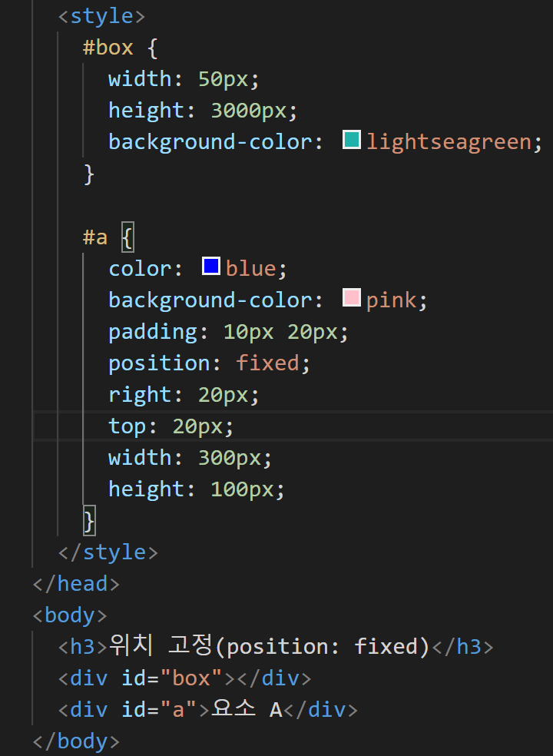Click the lightseagreen value text

[x=449, y=142]
